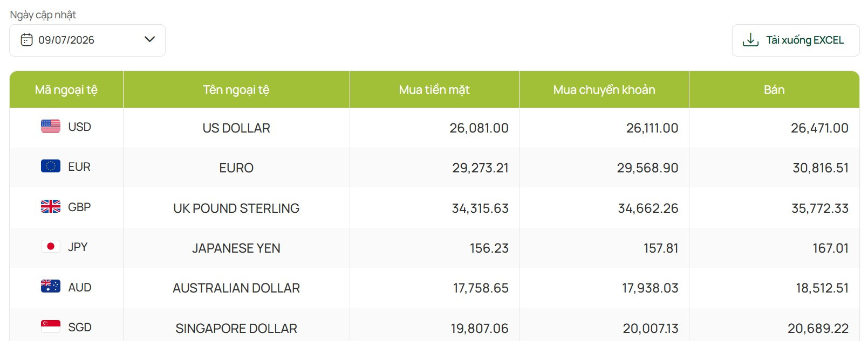Click the European Union flag icon
Image resolution: width=868 pixels, height=341 pixels.
[51, 166]
